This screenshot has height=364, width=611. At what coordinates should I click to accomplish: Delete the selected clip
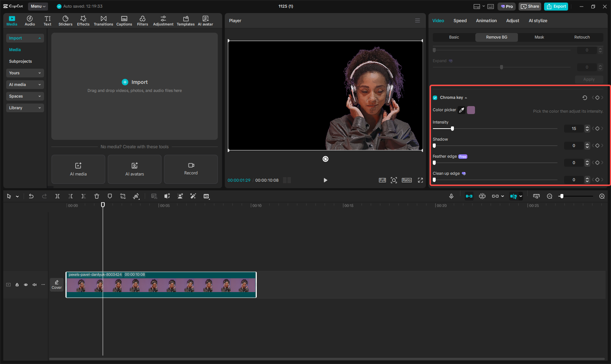(x=96, y=196)
